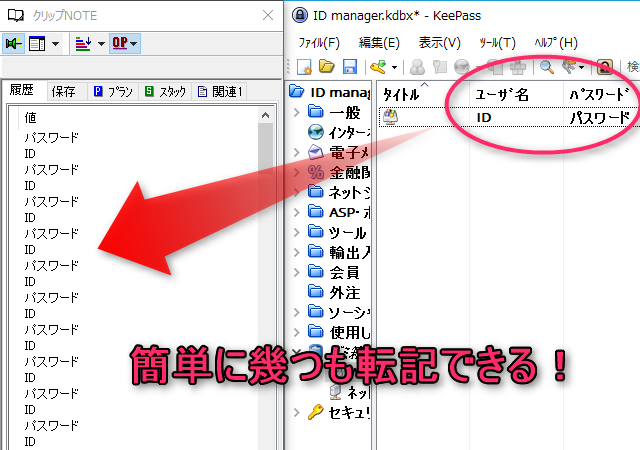Click the KeePass lock icon in title bar
Viewport: 640px width, 450px height.
coord(300,16)
